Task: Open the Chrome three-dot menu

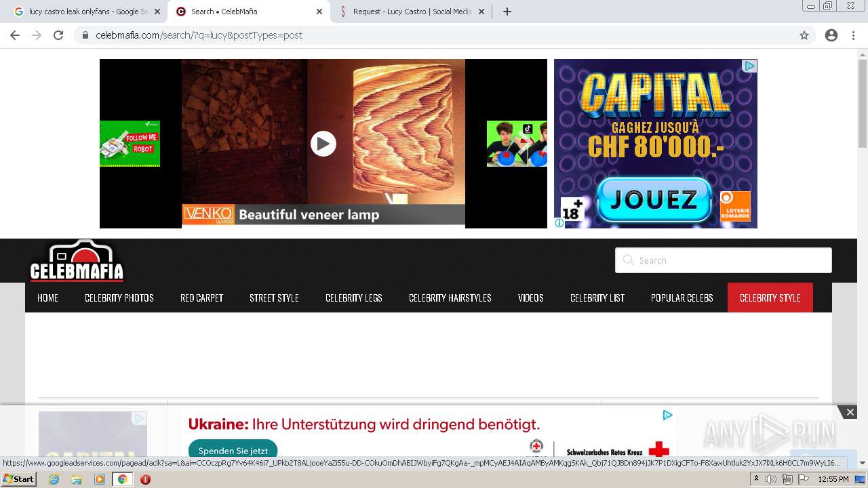Action: coord(853,35)
